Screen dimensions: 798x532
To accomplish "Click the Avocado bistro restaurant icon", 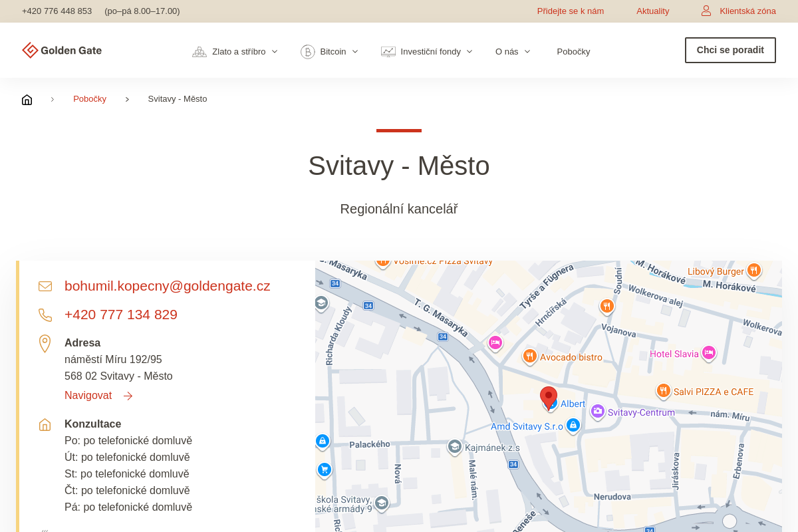I will [x=530, y=356].
